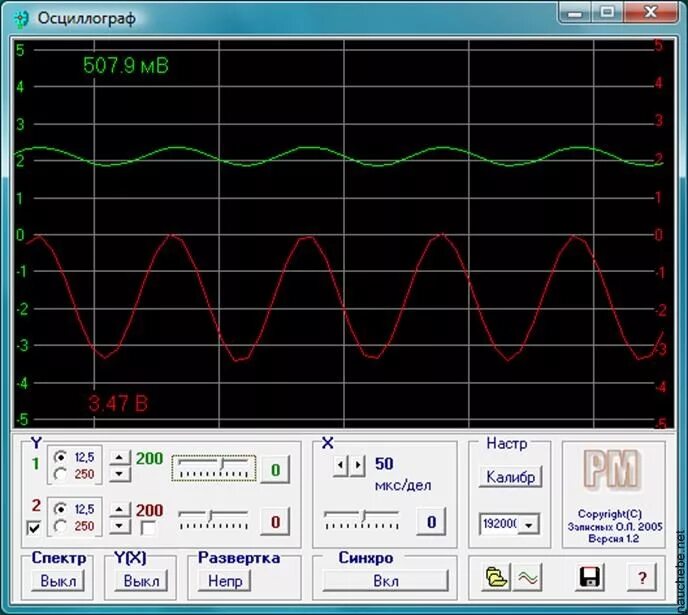Increase time base with right arrow

[x=358, y=465]
